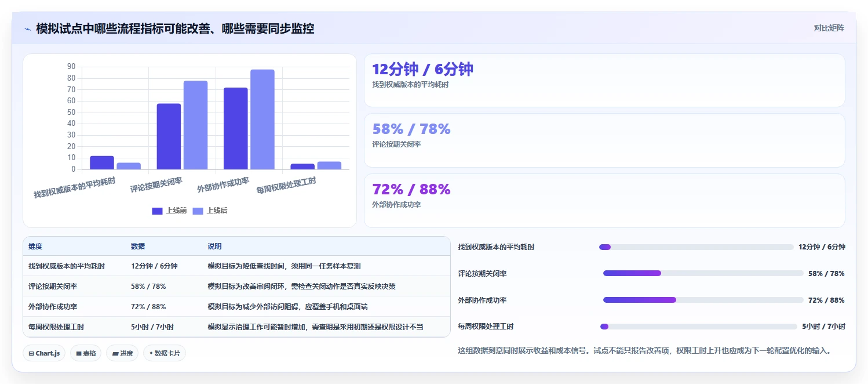This screenshot has height=384, width=868.
Task: Click the 外部协作成功率 progress bar
Action: [x=703, y=300]
